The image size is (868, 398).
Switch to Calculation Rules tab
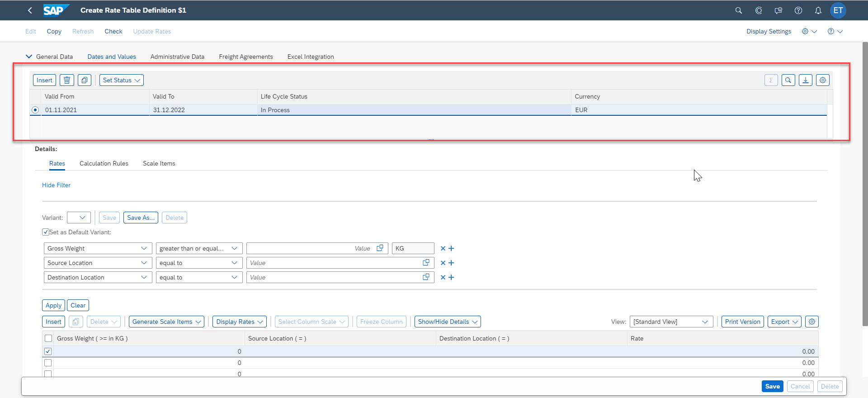coord(104,163)
